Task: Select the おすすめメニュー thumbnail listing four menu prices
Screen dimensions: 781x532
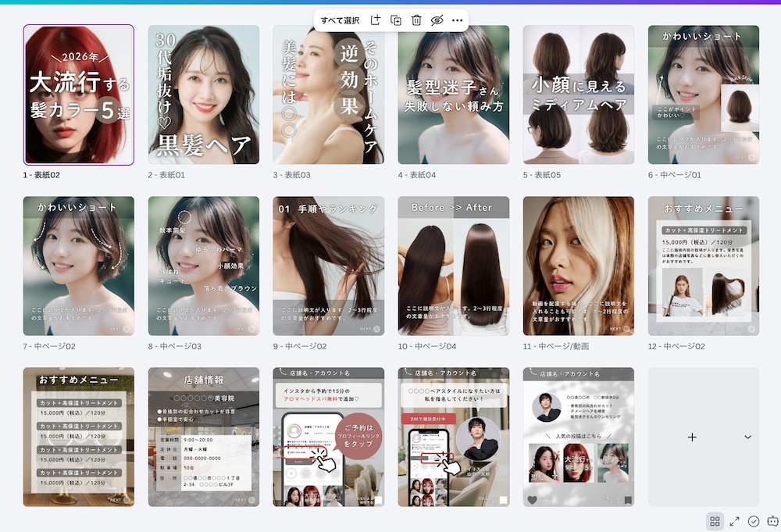Action: click(x=79, y=437)
